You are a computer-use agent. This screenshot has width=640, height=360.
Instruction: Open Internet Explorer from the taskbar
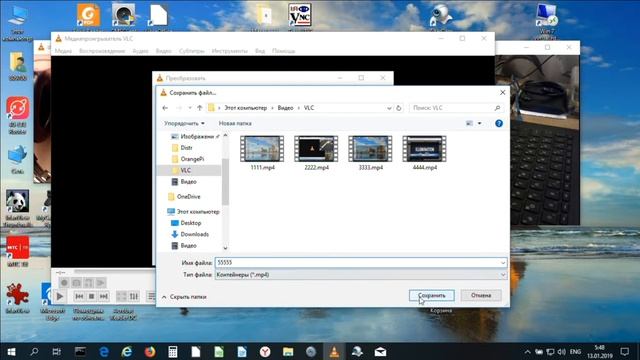[x=127, y=351]
